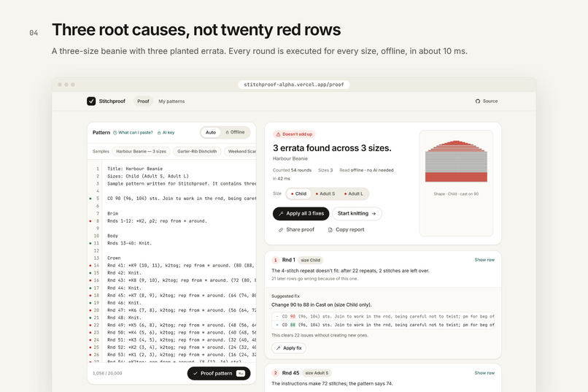Switch parsing mode to Auto
Image resolution: width=588 pixels, height=392 pixels.
(211, 132)
